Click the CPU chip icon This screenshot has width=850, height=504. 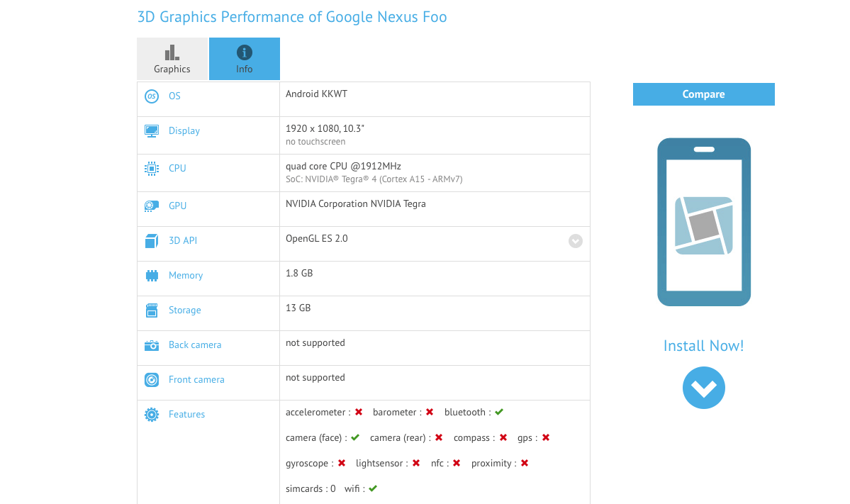pos(151,169)
